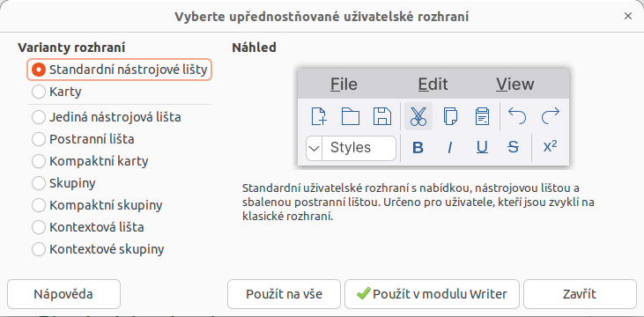Viewport: 644px width, 317px height.
Task: Click the Copy icon in preview
Action: [450, 116]
